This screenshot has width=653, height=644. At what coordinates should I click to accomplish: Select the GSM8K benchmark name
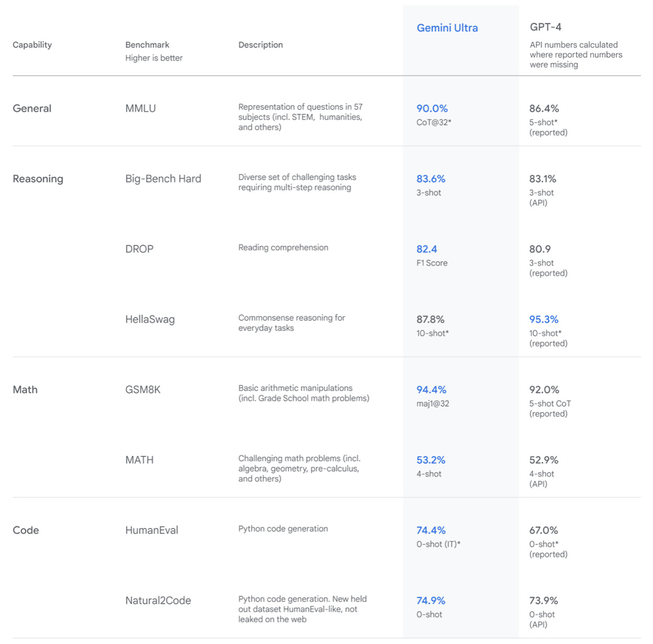143,390
